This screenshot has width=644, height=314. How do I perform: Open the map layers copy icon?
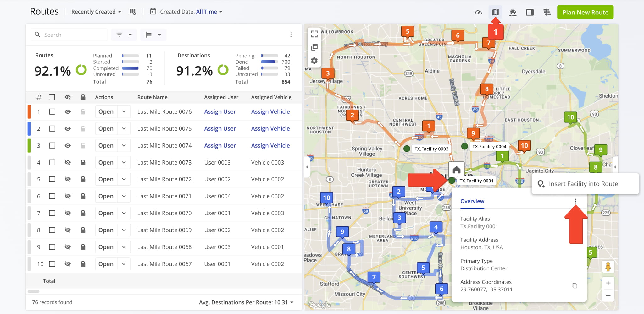[x=314, y=47]
